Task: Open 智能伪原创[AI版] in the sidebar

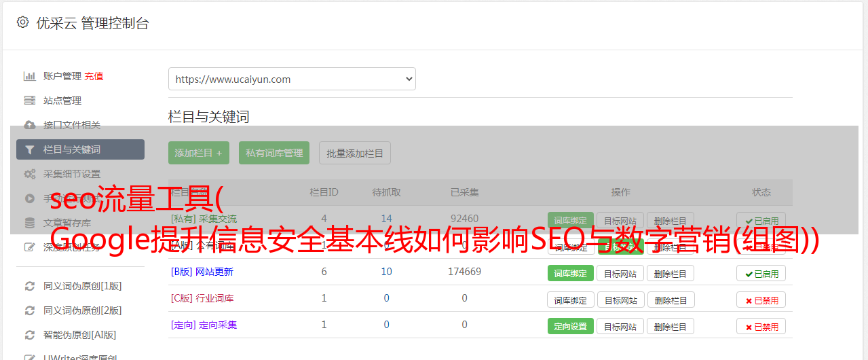Action: click(80, 335)
